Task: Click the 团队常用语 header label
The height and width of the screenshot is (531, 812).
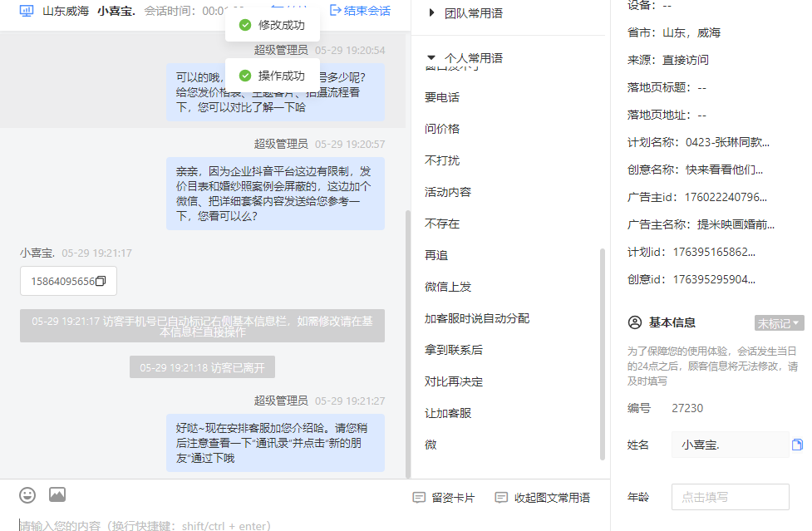Action: point(474,13)
